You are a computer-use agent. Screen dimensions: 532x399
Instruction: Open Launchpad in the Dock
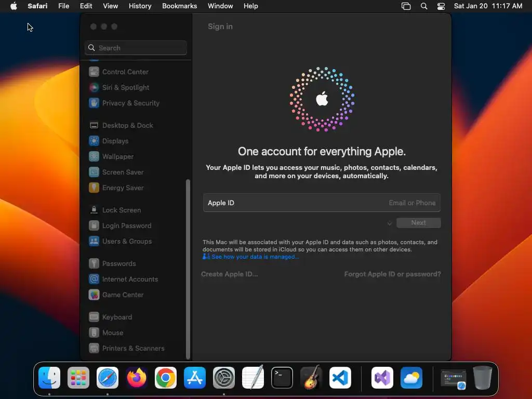pyautogui.click(x=78, y=378)
